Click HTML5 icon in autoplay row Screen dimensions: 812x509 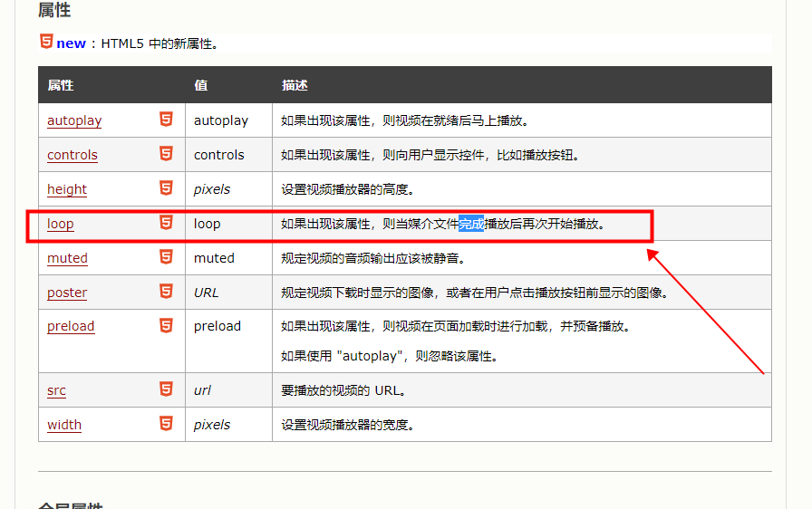(166, 119)
